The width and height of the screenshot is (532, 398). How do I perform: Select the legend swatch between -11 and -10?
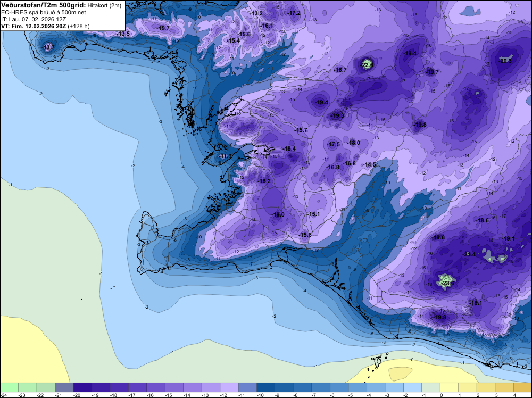click(x=247, y=387)
